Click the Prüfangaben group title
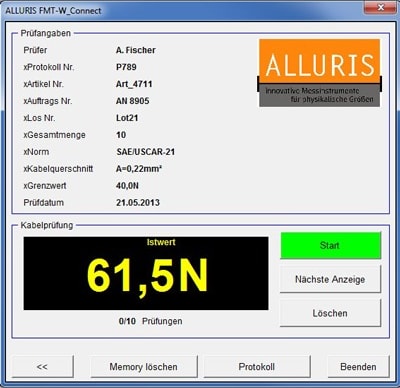Screen dimensions: 400x388 pos(46,33)
